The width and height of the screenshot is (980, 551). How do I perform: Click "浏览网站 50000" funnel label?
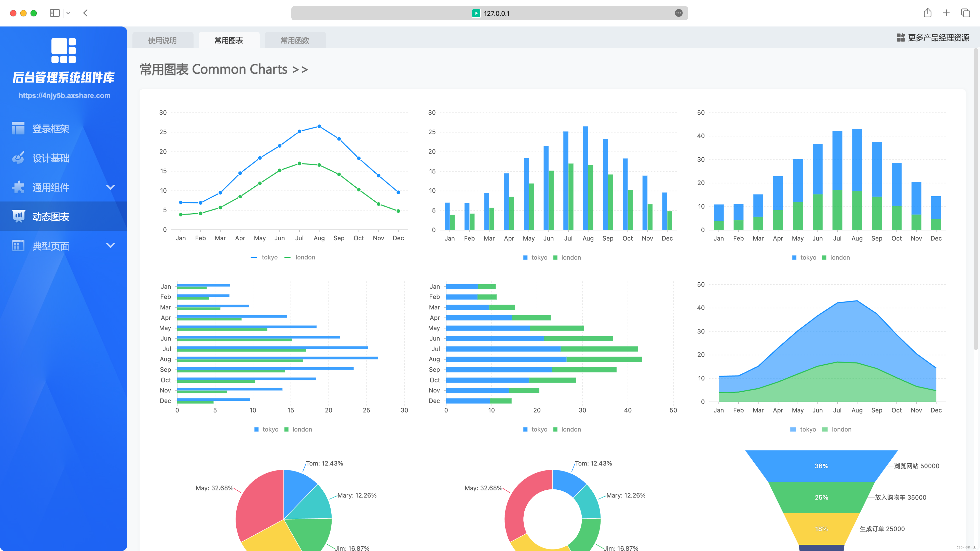pyautogui.click(x=917, y=466)
